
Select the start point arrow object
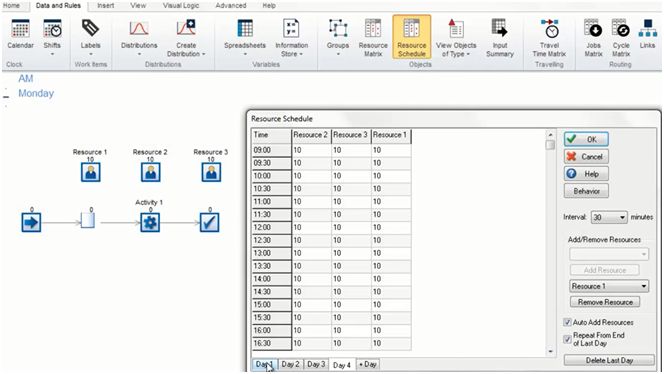pos(31,222)
